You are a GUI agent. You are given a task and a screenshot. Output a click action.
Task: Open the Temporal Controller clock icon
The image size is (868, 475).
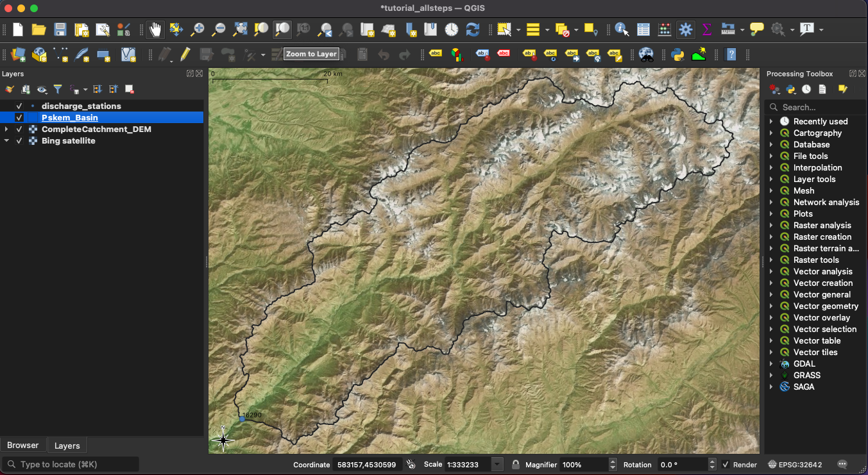pyautogui.click(x=452, y=29)
